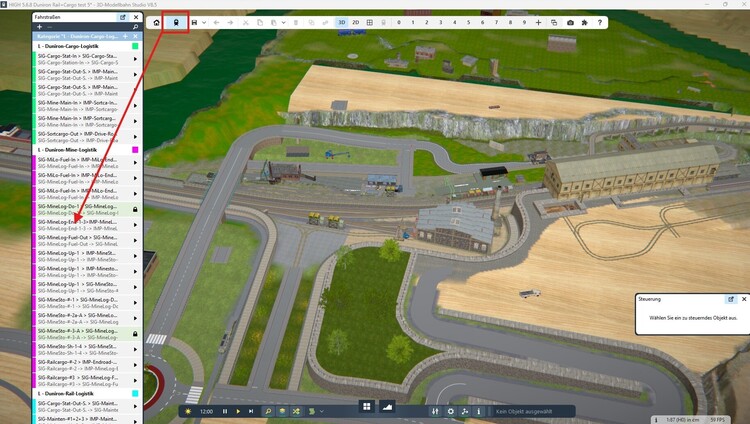Expand the SIG-Sortcargo-Out route arrow
This screenshot has height=424, width=750.
[x=135, y=135]
